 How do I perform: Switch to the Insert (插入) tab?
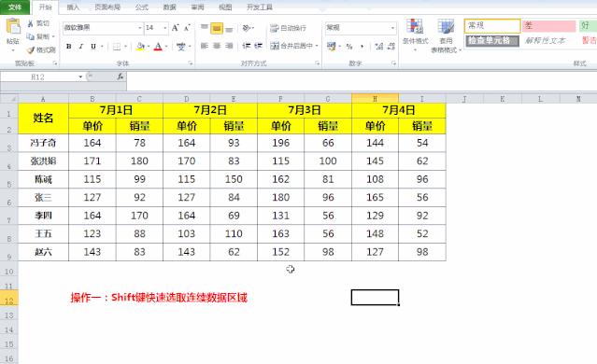click(x=73, y=7)
